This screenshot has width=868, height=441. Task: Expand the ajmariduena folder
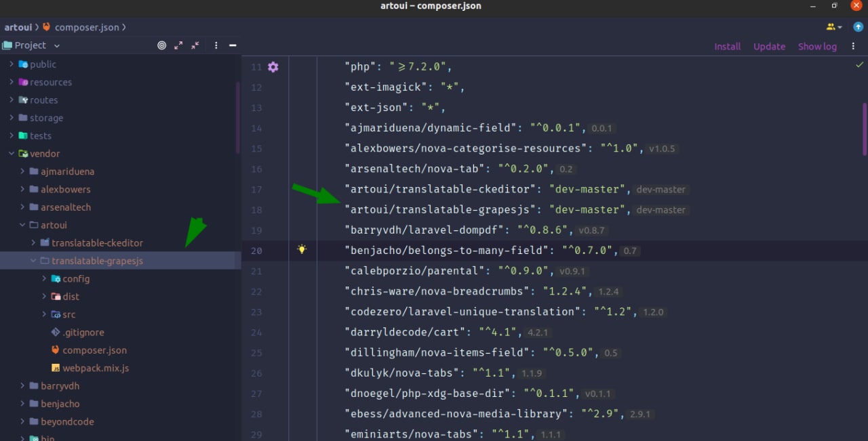point(22,171)
